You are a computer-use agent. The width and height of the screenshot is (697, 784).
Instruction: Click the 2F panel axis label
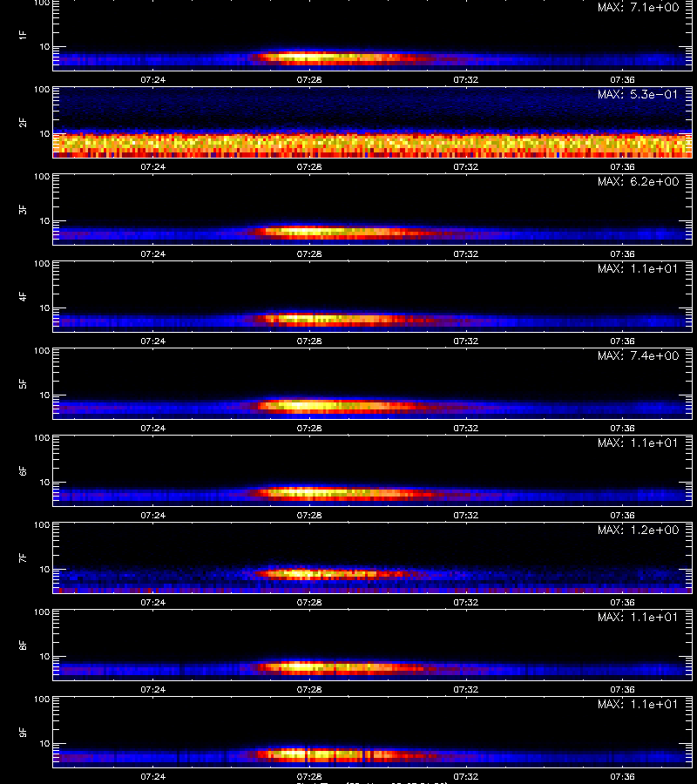(x=23, y=123)
